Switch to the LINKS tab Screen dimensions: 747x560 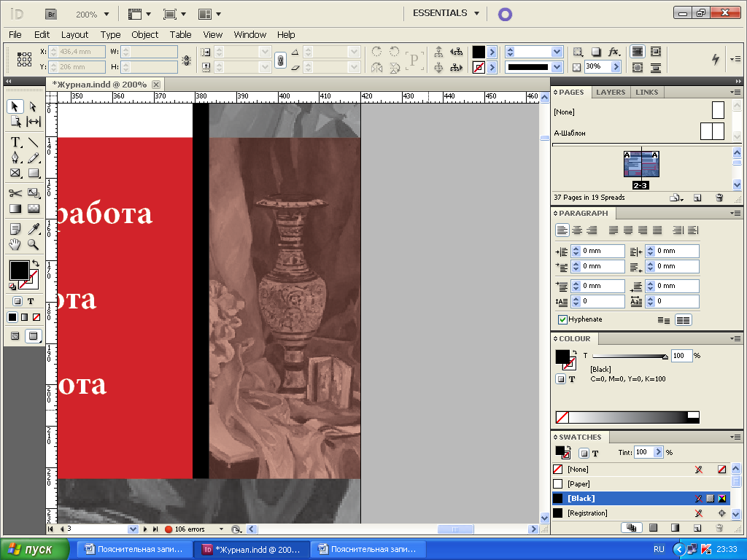tap(646, 93)
